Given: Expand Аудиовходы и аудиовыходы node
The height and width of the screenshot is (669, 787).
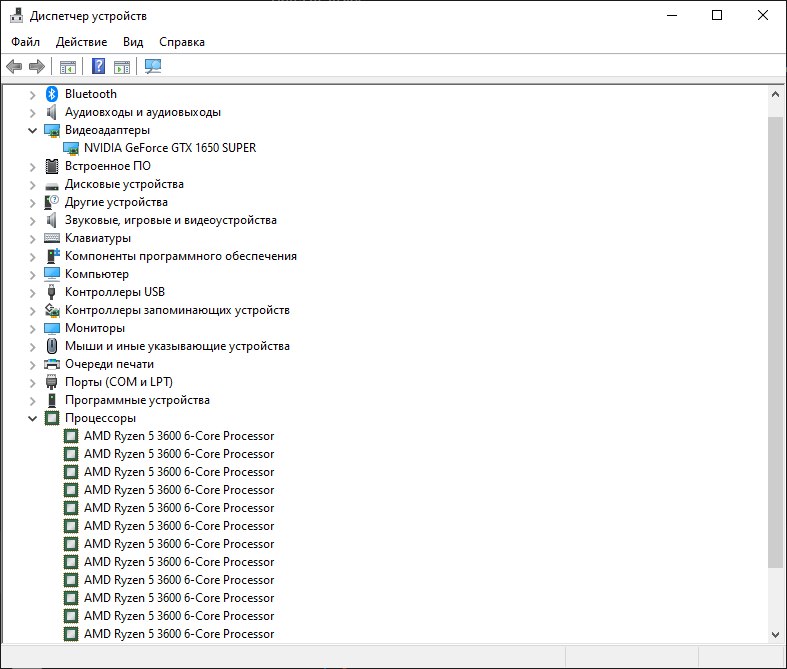Looking at the screenshot, I should [33, 113].
